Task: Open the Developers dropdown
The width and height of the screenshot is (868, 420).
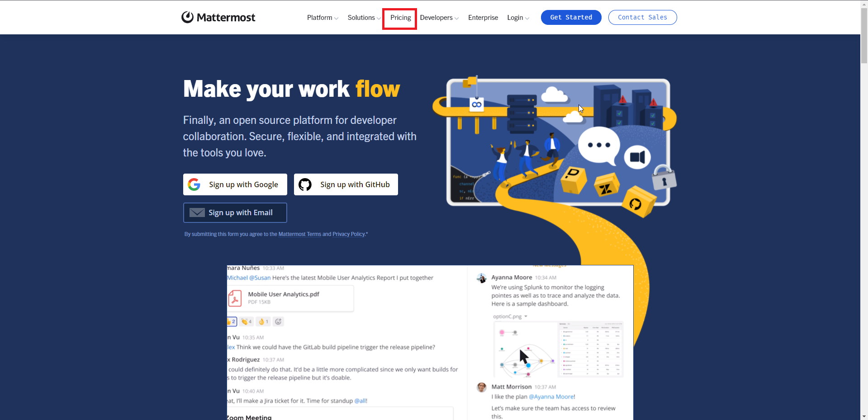Action: click(439, 18)
